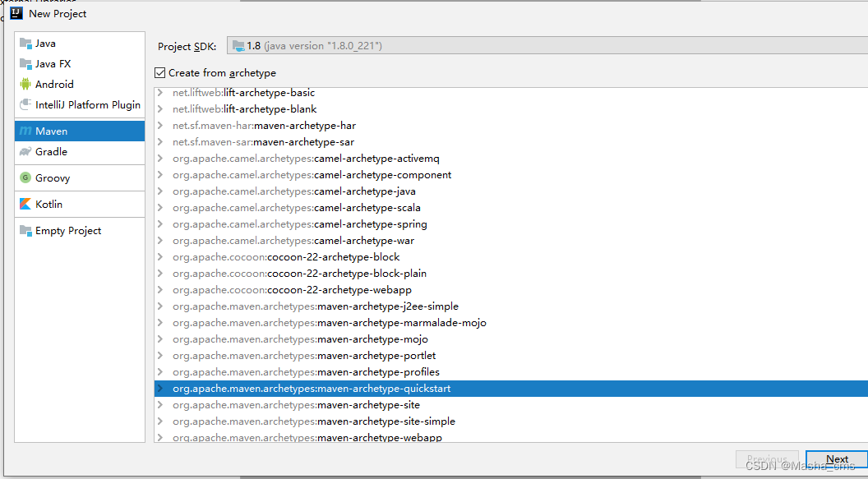Click the Android robot icon

click(25, 84)
